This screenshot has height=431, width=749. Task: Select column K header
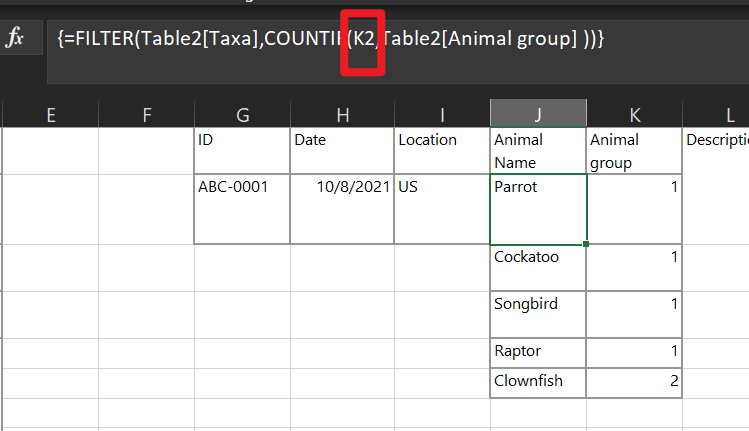tap(635, 114)
